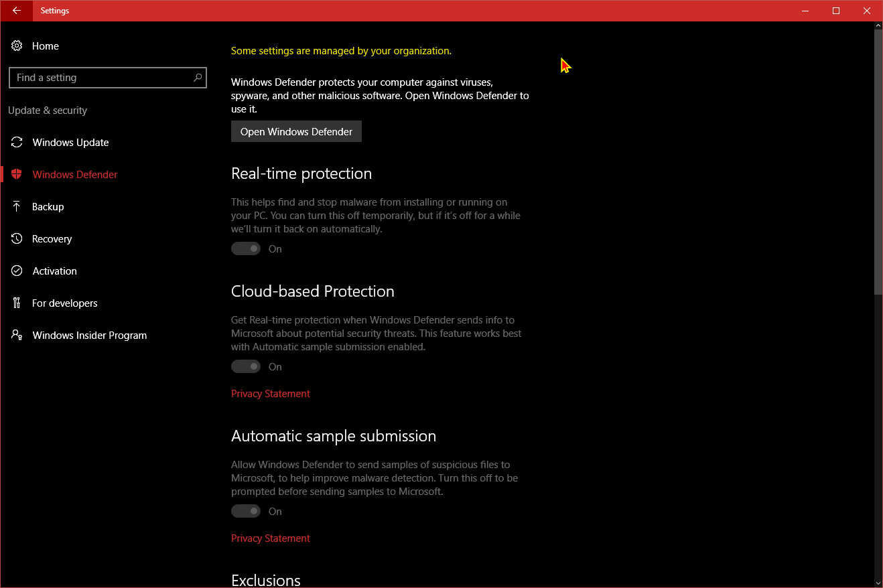Click the vertical scrollbar thumb
The height and width of the screenshot is (588, 883).
878,161
